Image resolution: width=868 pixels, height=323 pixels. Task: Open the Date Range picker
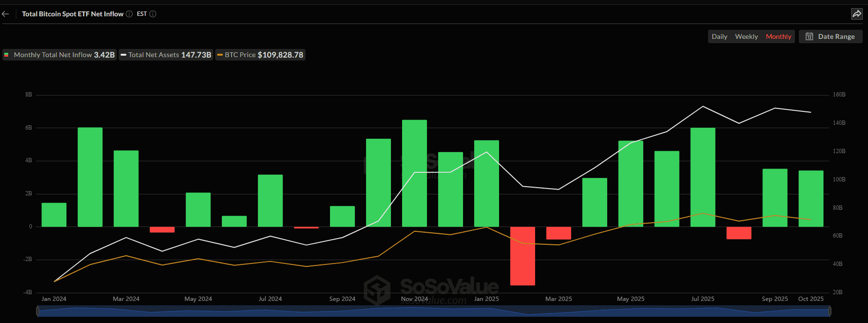(x=831, y=36)
